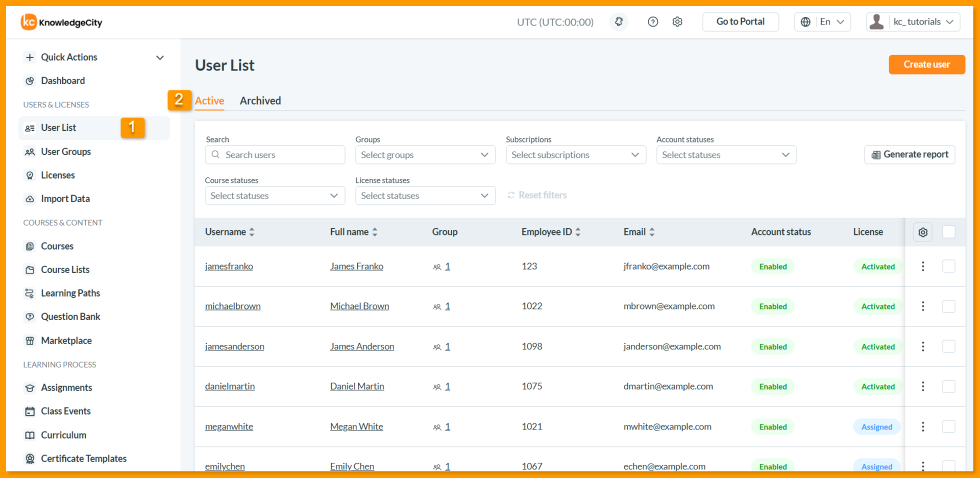Viewport: 980px width, 478px height.
Task: Open the danielmartin username link
Action: (x=230, y=386)
